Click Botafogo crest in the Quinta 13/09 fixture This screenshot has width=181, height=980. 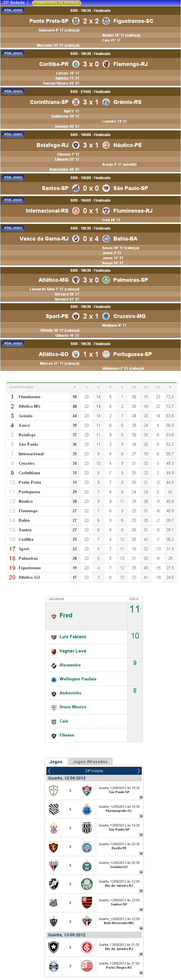[x=54, y=947]
